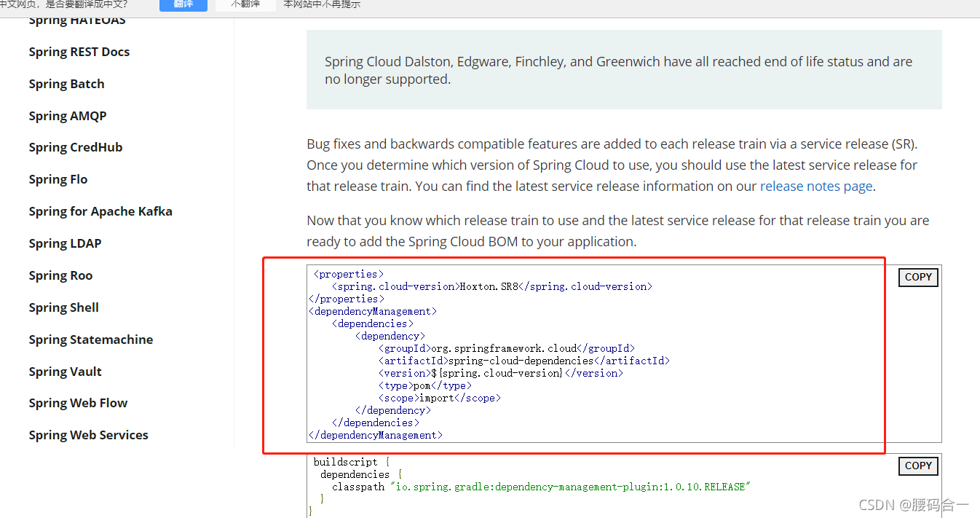Click the blue 翻译 translate button
Image resolution: width=980 pixels, height=518 pixels.
183,4
